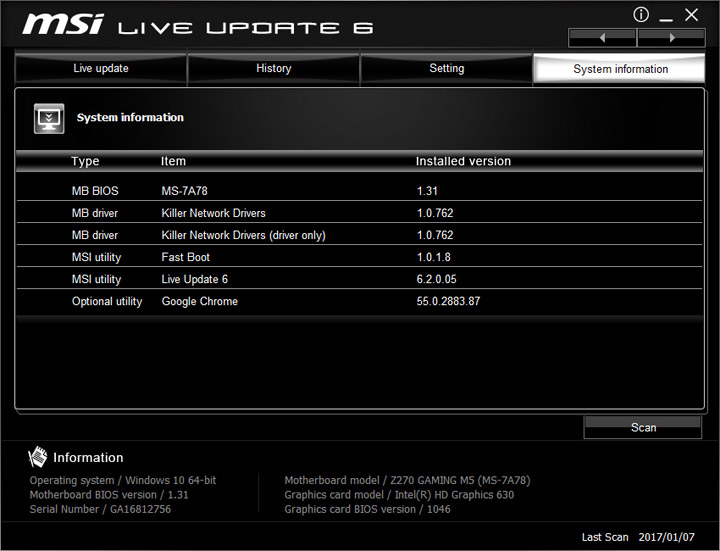Click the left arrow navigation button
This screenshot has height=551, width=720.
[x=602, y=38]
